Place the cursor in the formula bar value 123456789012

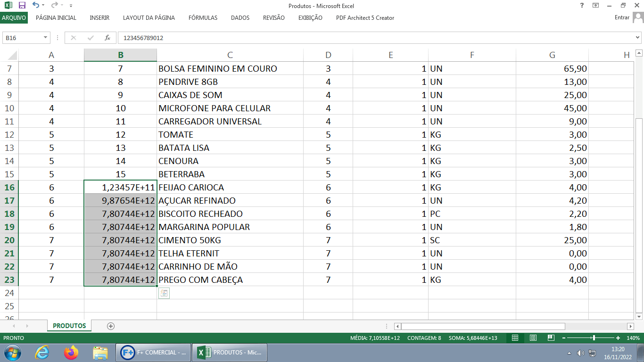click(143, 38)
